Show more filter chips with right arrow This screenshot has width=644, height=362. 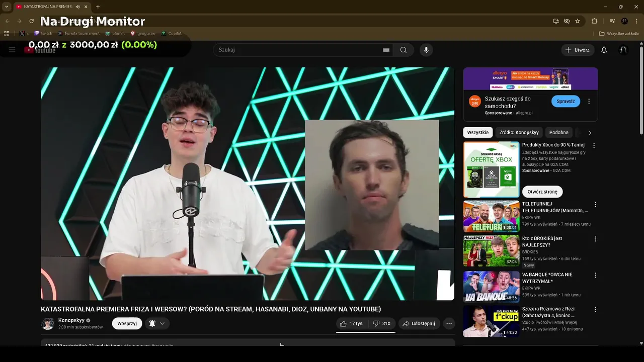pos(590,133)
